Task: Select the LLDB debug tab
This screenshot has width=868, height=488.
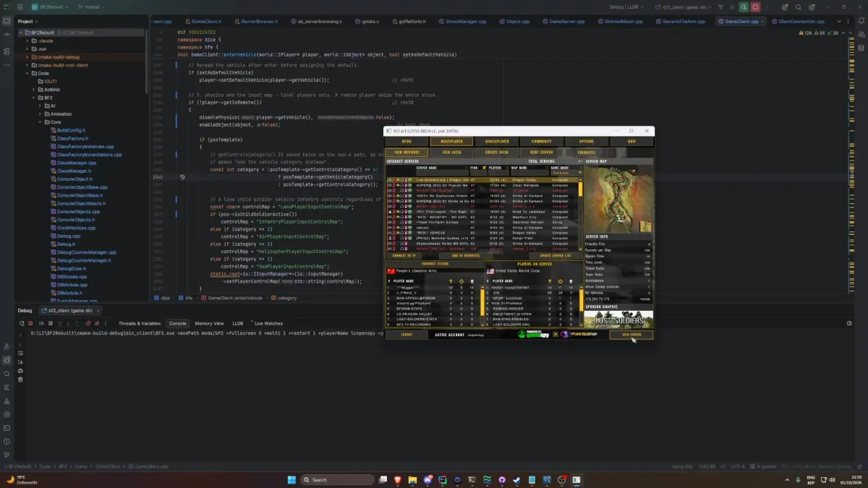Action: pos(238,323)
